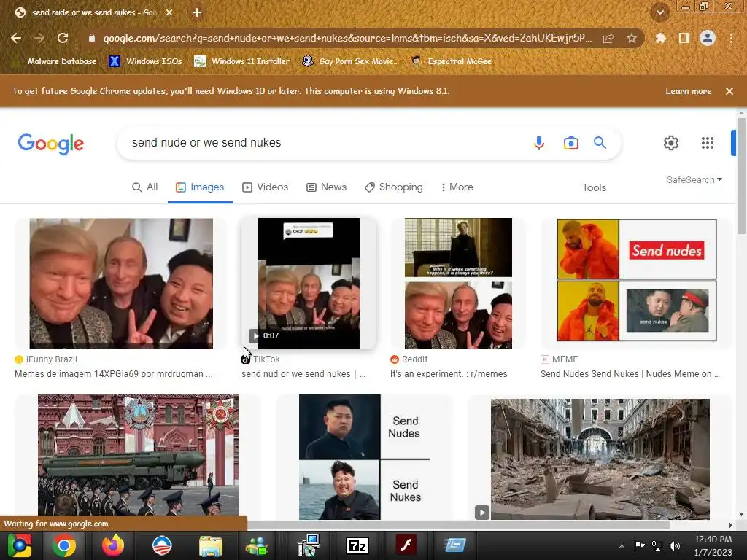Viewport: 747px width, 560px height.
Task: Open the missile parade image thumbnail
Action: (138, 455)
